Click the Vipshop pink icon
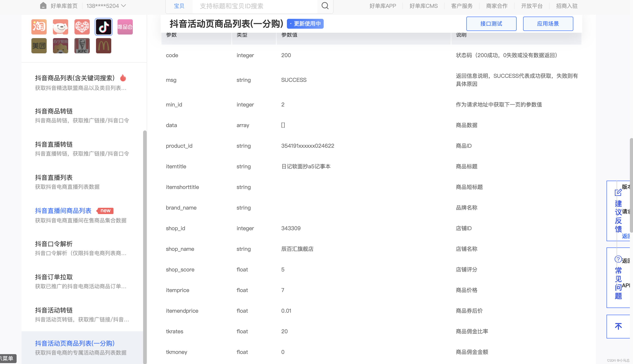Image resolution: width=633 pixels, height=364 pixels. (x=125, y=27)
